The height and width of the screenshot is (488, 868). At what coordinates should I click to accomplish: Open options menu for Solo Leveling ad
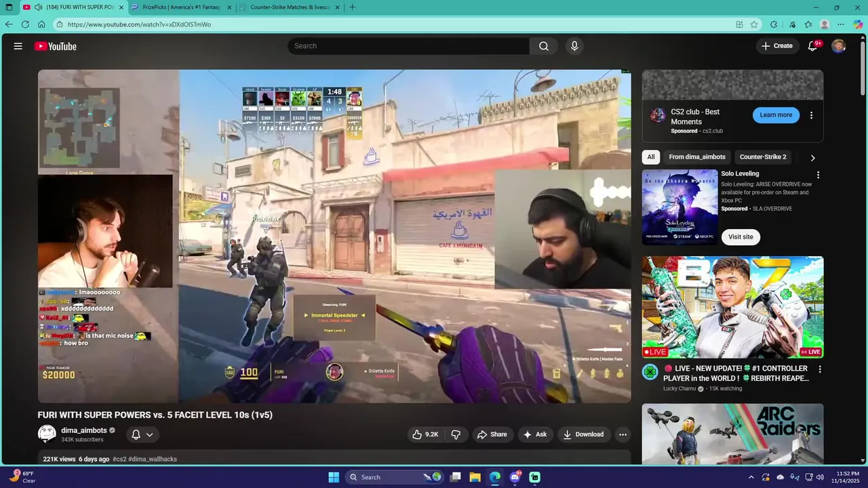[818, 175]
